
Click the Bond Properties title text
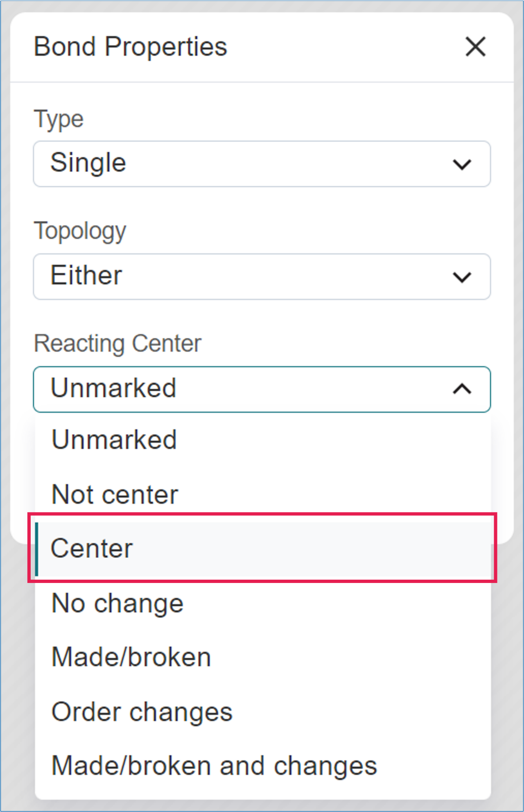click(130, 46)
